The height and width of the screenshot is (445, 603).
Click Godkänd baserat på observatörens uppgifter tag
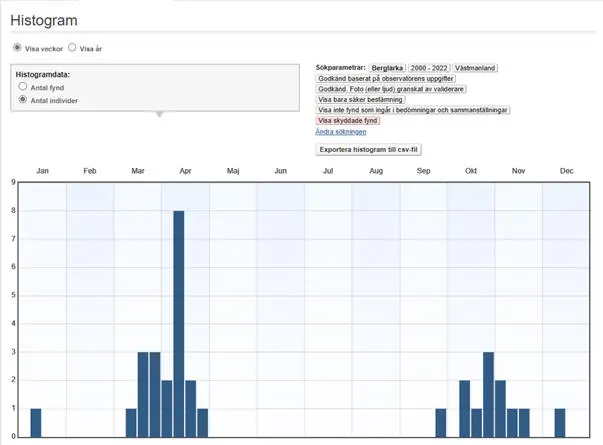click(385, 78)
